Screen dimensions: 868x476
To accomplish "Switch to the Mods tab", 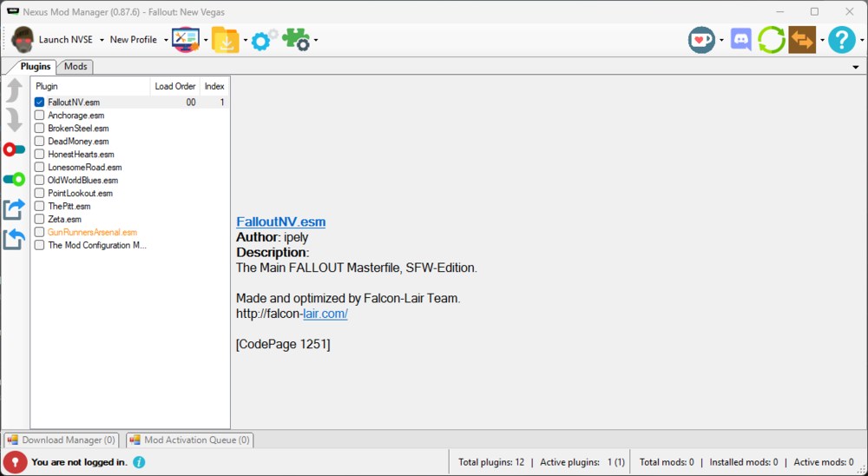I will click(x=76, y=67).
